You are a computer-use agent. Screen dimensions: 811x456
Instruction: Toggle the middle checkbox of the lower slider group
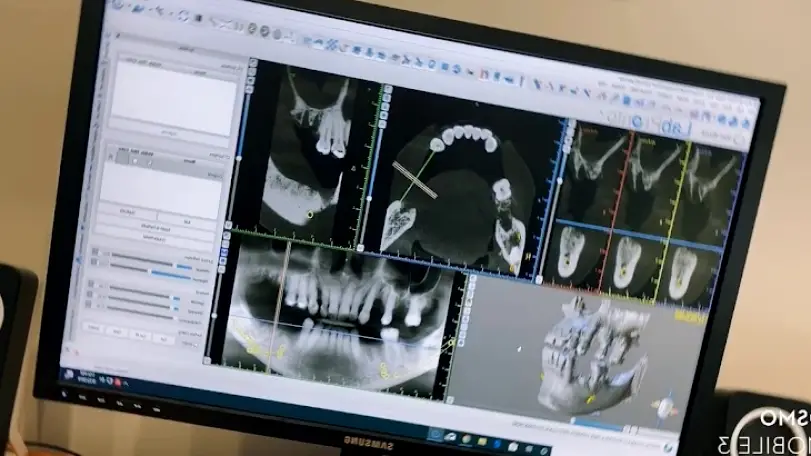[89, 295]
